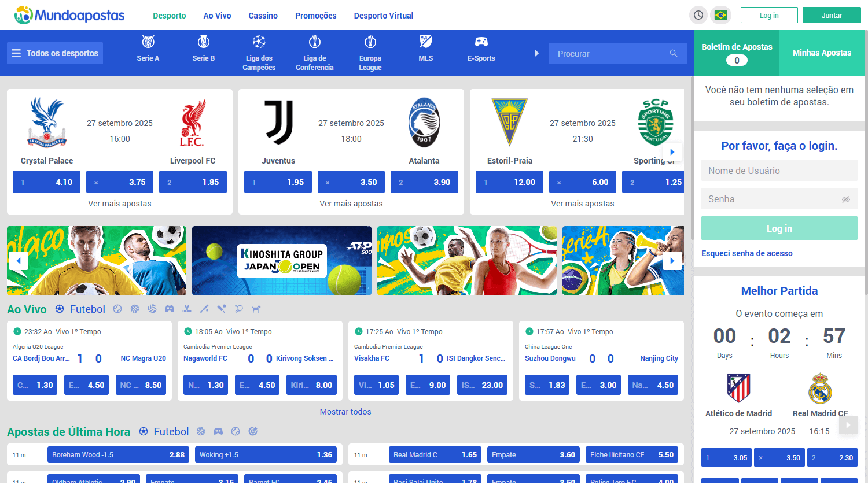The height and width of the screenshot is (488, 868).
Task: Switch to the Liga dos Campeões tab
Action: click(x=259, y=53)
